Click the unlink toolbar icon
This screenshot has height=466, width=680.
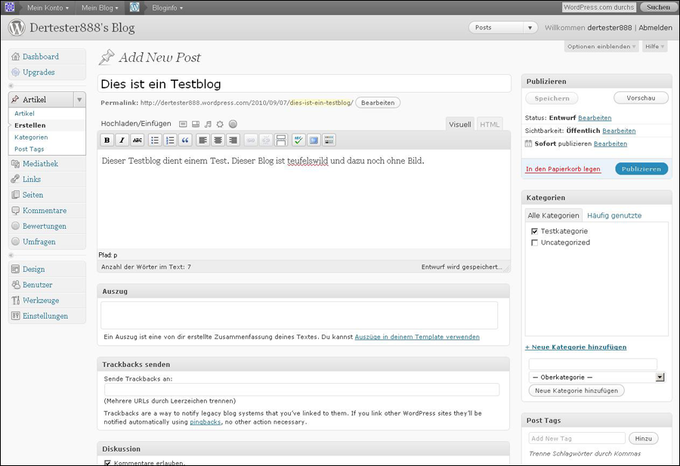click(266, 140)
